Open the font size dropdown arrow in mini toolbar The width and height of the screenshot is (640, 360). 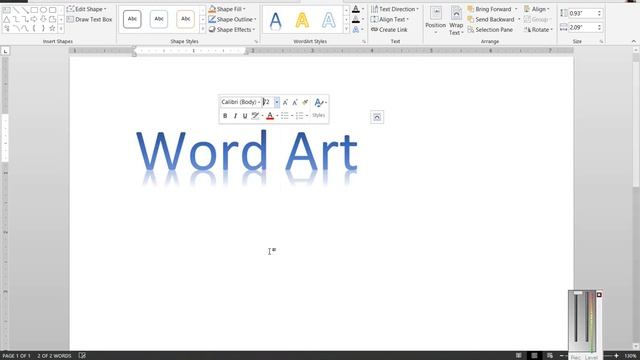[277, 102]
